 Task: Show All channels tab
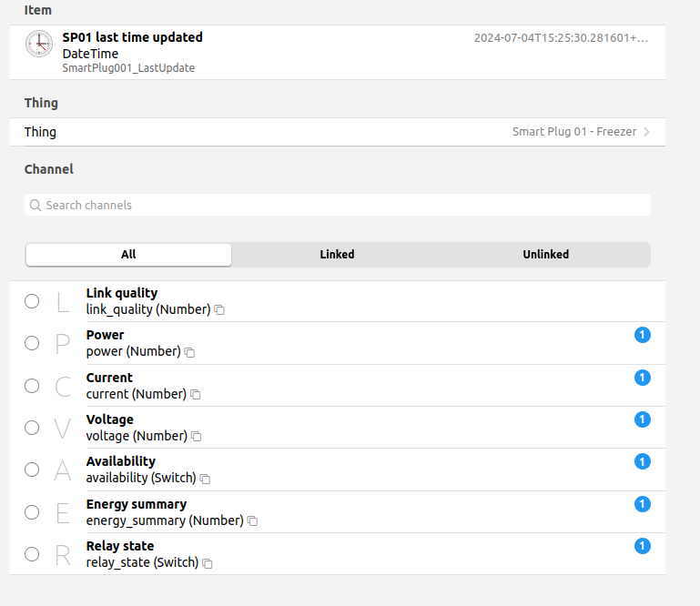click(128, 255)
